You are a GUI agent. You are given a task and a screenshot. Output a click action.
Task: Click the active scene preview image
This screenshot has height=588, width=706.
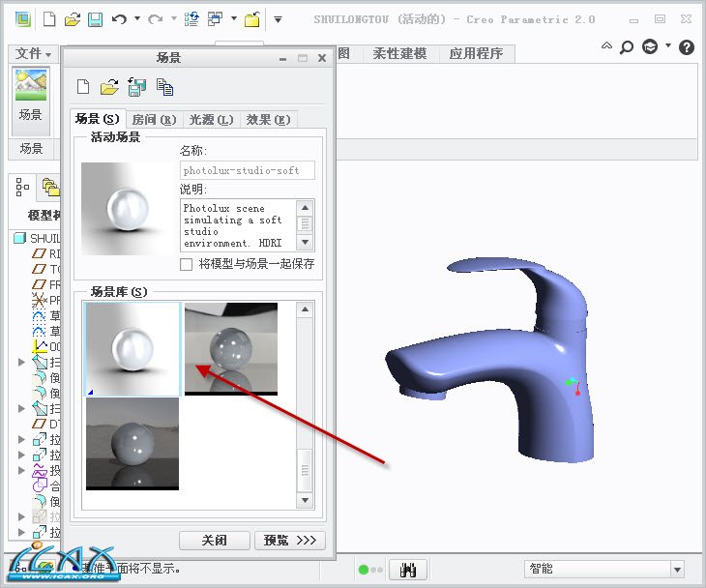[128, 209]
